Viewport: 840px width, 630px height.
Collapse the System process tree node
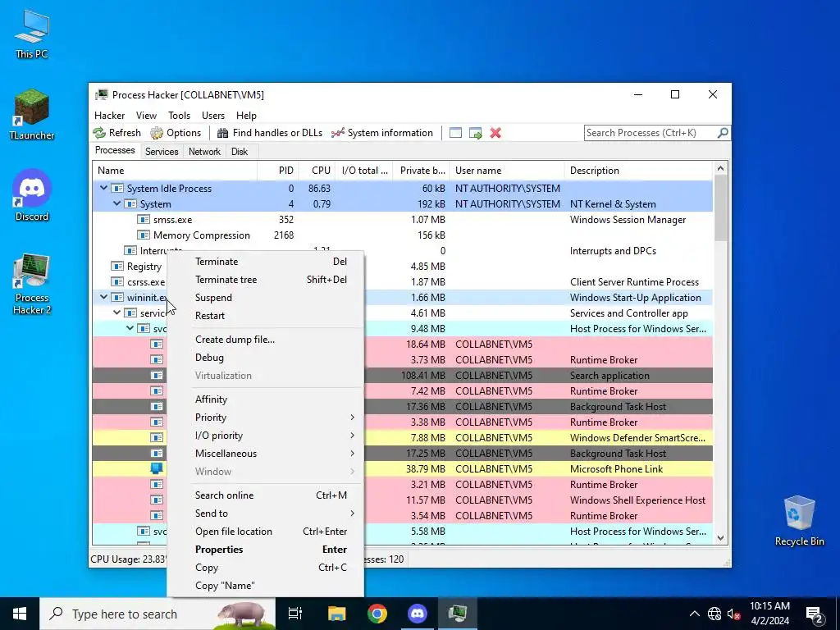[x=116, y=203]
